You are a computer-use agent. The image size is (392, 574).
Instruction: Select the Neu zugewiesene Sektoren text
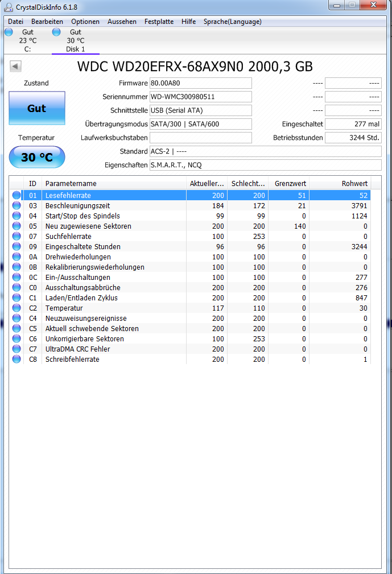[88, 226]
